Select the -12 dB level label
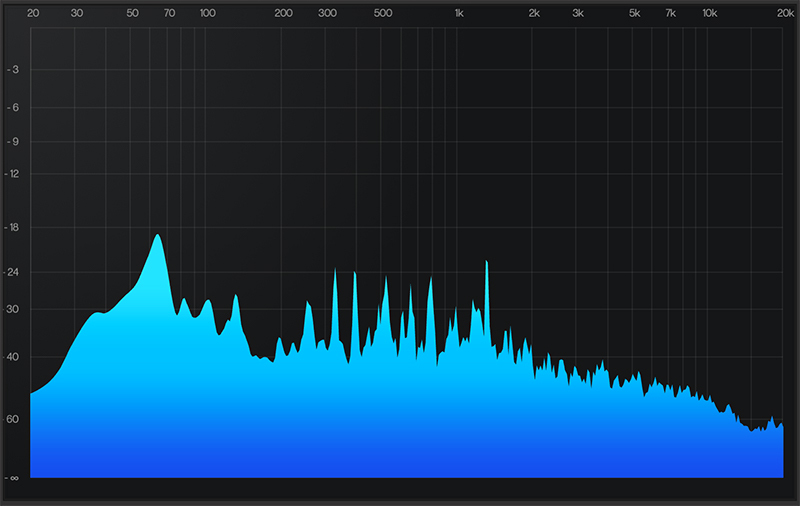 click(x=14, y=174)
